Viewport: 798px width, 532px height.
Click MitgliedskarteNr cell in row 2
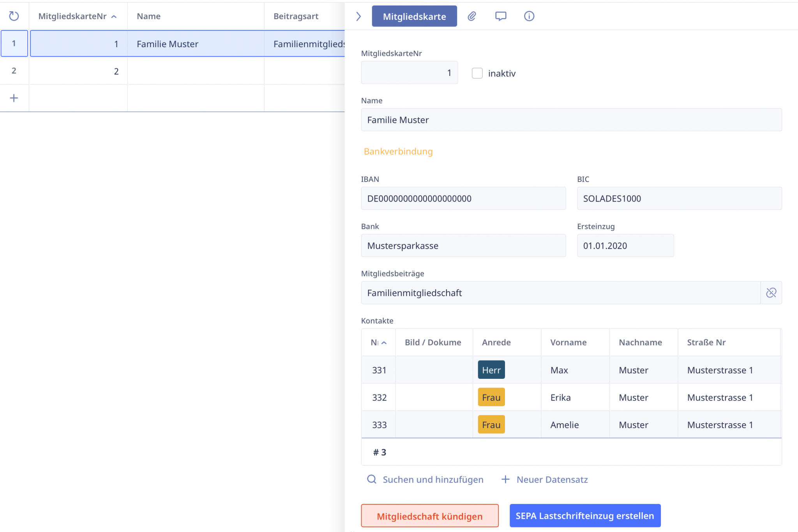click(x=78, y=71)
